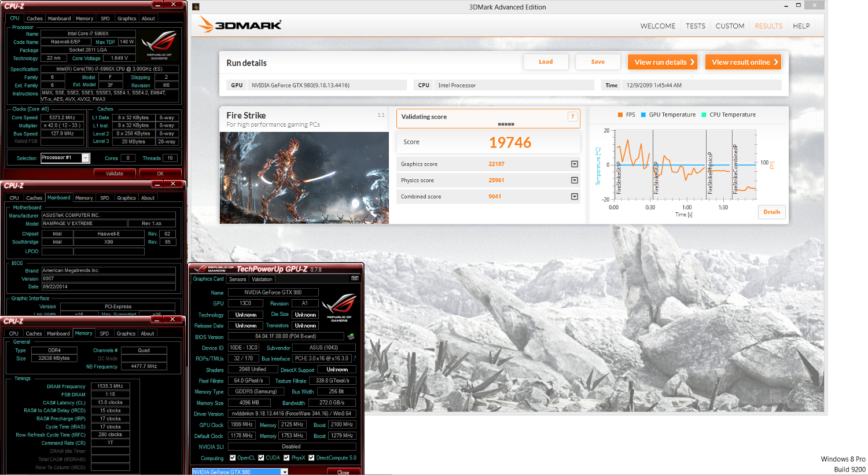Expand the Combined score details
868x475 pixels.
coord(575,196)
